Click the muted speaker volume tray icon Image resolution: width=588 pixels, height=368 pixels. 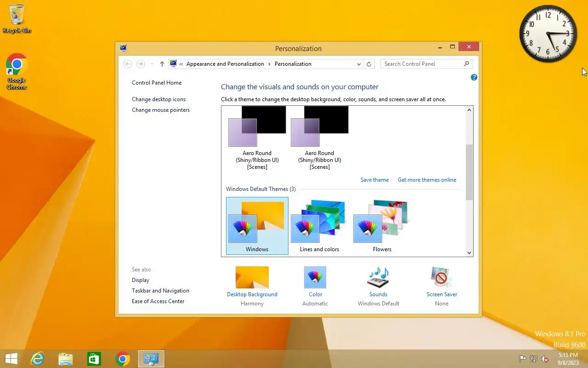[545, 359]
